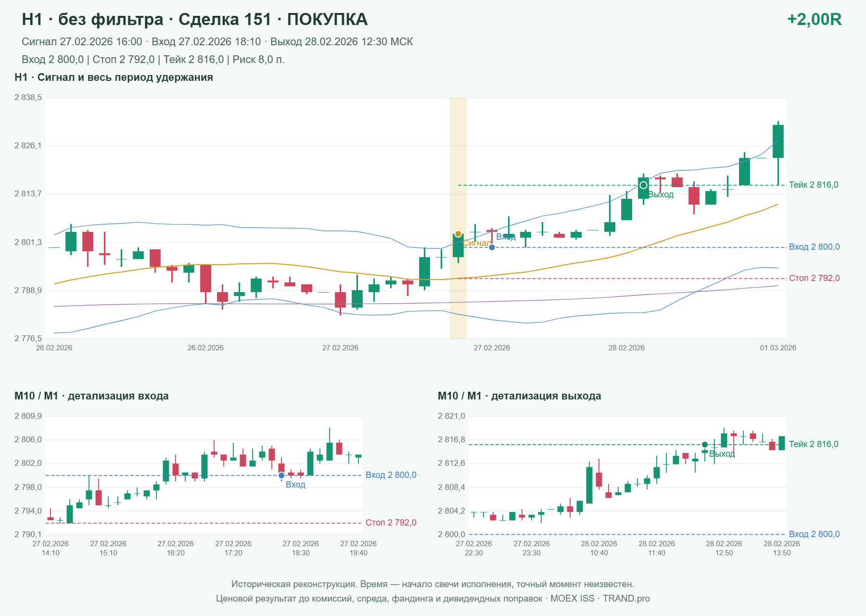Click the 'Стоп 2 792,0' label on H1 chart
The width and height of the screenshot is (866, 616).
[814, 278]
